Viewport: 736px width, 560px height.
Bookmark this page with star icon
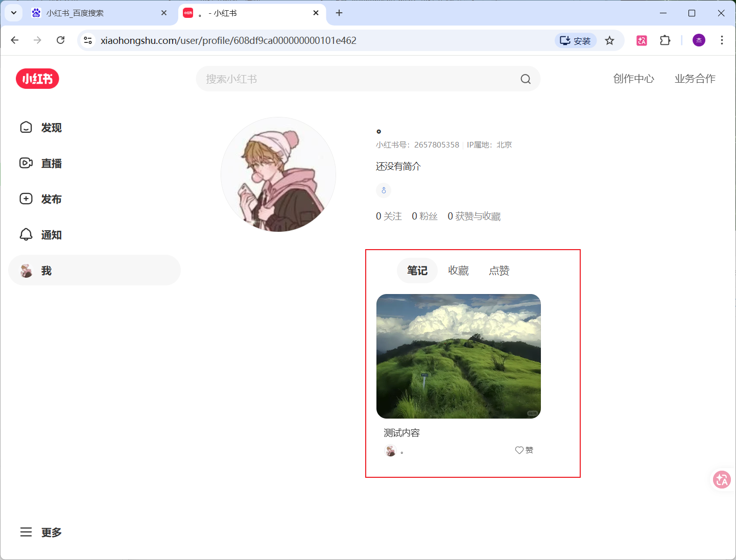tap(609, 40)
